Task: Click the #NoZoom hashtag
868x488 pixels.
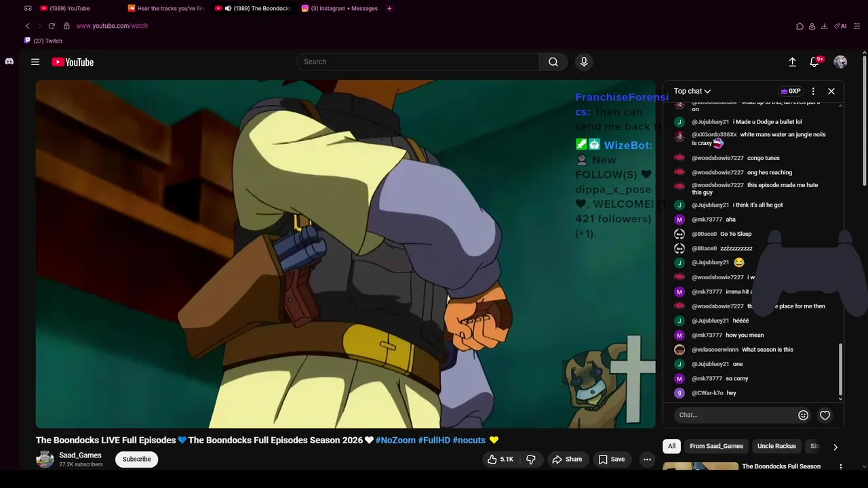Action: pos(395,440)
